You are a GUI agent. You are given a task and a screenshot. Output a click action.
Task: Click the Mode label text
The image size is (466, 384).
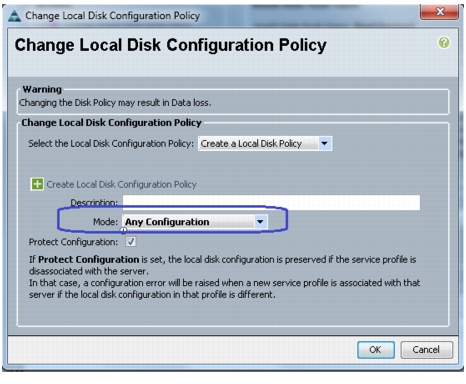point(105,222)
